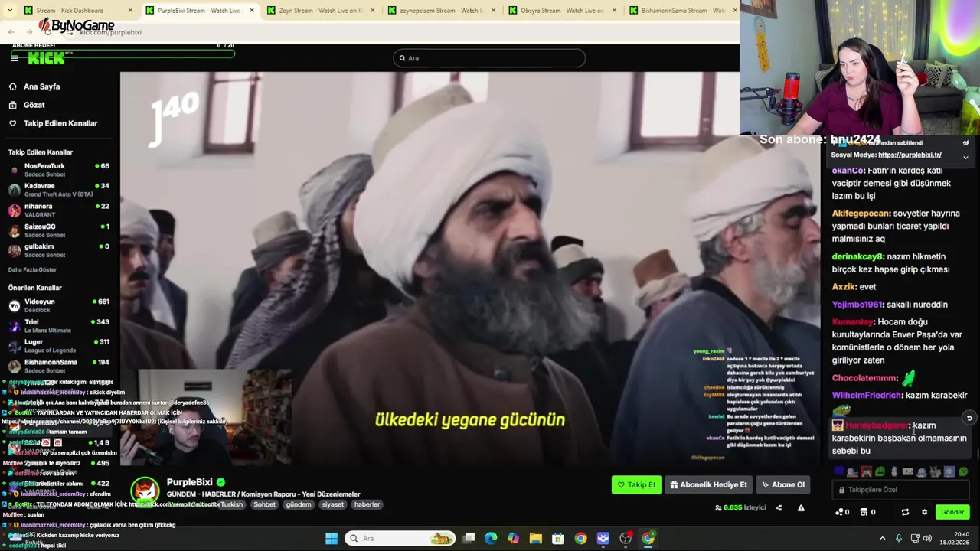Screen dimensions: 980x551
Task: Click the address bar URL kick.com/purplebixi
Action: click(x=110, y=32)
